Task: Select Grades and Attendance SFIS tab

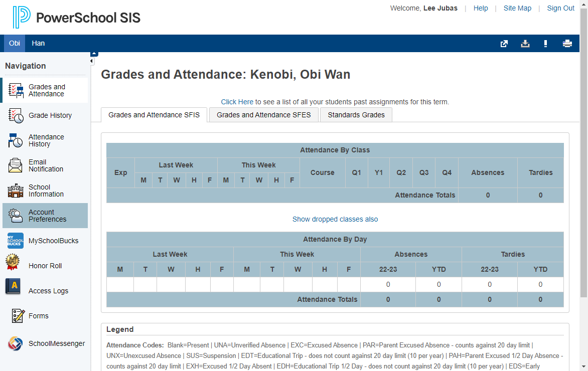Action: (x=154, y=115)
